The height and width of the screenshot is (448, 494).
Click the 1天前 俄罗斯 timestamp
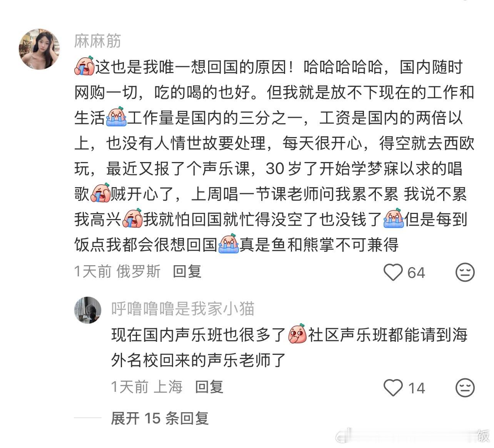(117, 271)
